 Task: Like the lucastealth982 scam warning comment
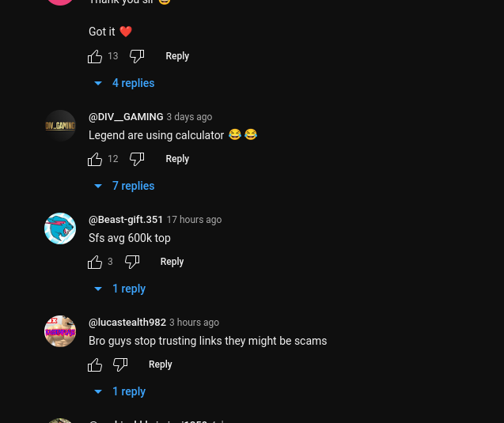(95, 364)
